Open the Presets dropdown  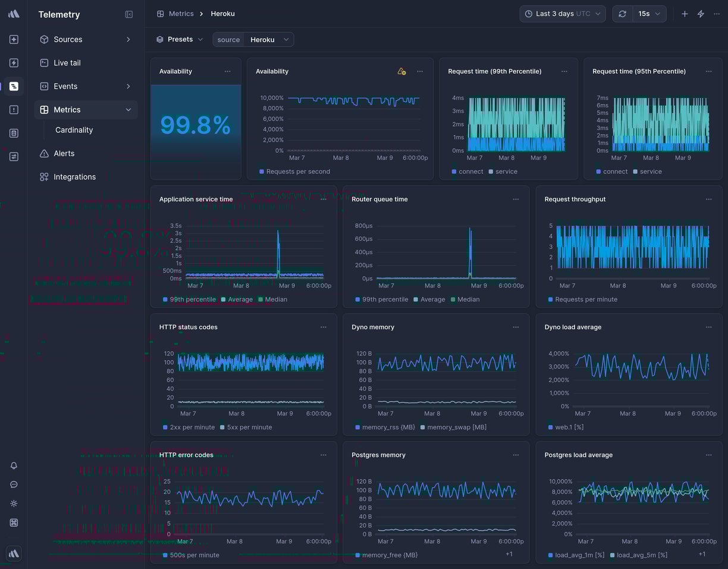178,39
